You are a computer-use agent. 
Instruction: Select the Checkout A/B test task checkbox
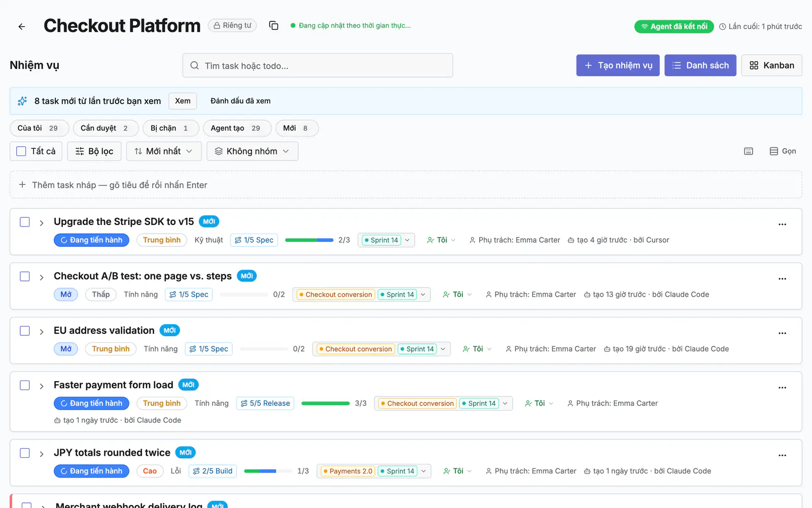(25, 276)
